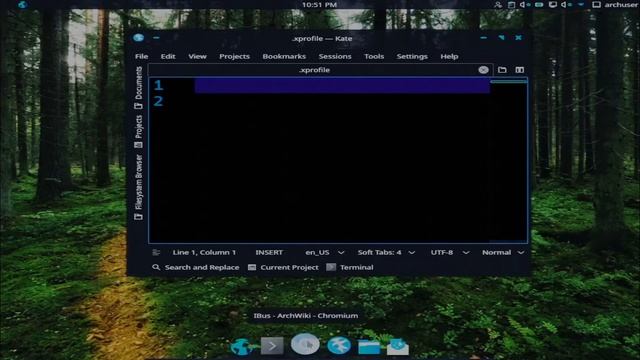
Task: Close the Kate window
Action: [518, 38]
